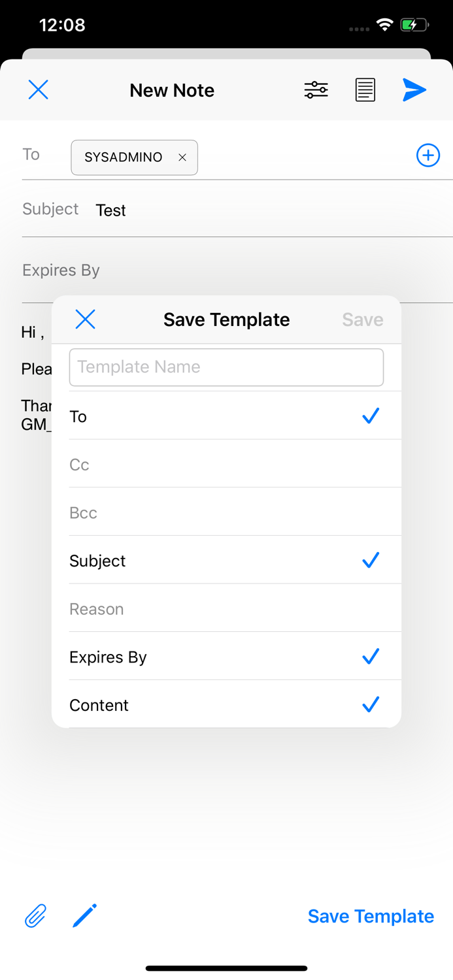453x980 pixels.
Task: Select the Reason row in the template list
Action: pos(226,609)
